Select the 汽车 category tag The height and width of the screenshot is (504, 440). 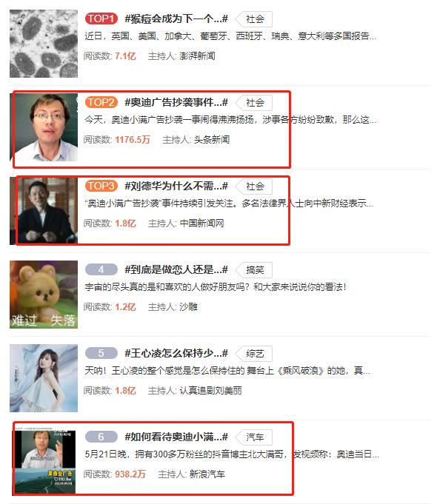point(254,437)
